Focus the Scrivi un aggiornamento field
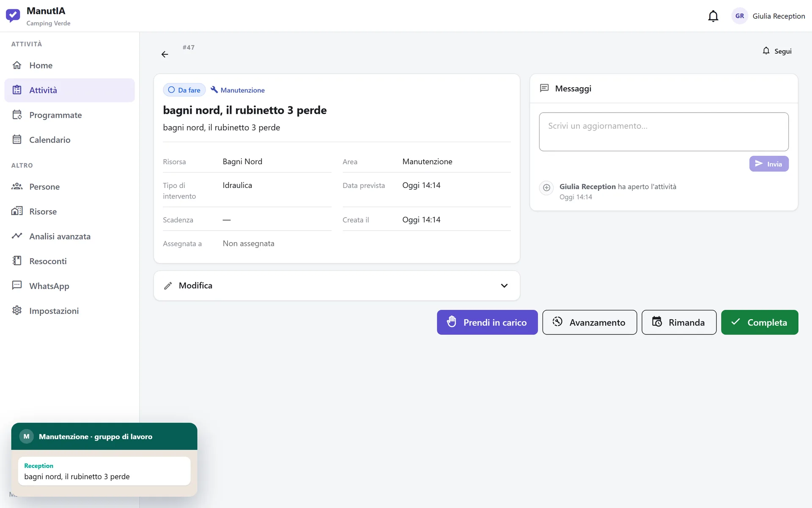 click(x=664, y=132)
